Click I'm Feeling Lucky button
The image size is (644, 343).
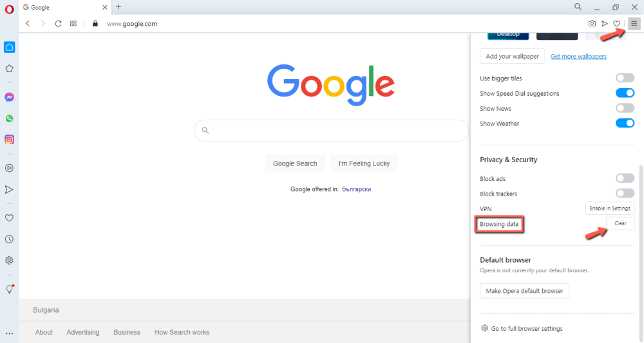(x=364, y=163)
